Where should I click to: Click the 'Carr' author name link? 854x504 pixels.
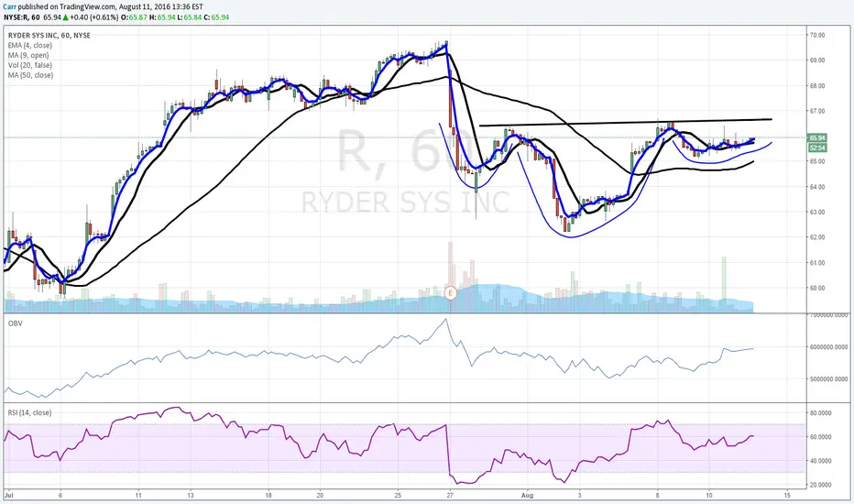pyautogui.click(x=9, y=7)
